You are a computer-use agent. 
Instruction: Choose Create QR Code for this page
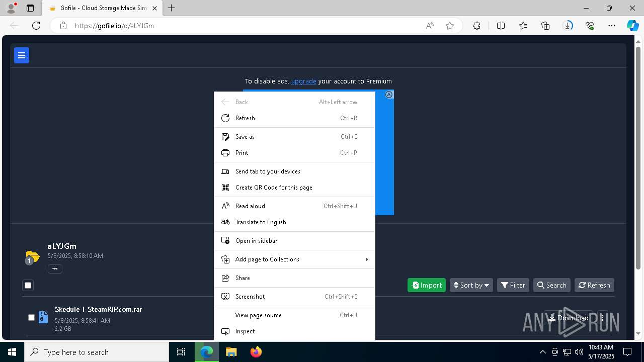tap(294, 188)
